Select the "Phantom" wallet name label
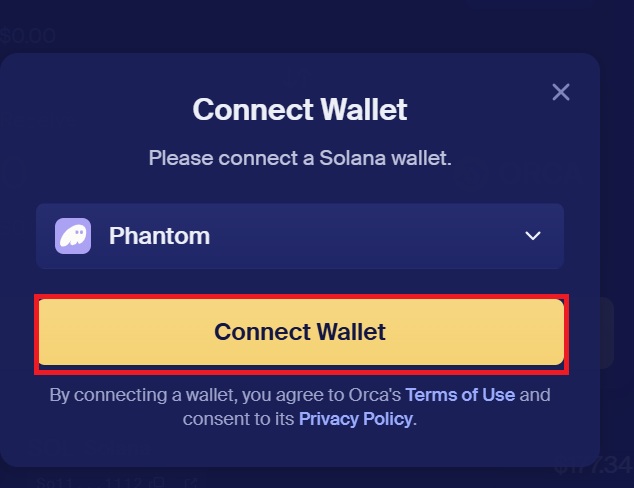The width and height of the screenshot is (634, 488). pos(160,236)
